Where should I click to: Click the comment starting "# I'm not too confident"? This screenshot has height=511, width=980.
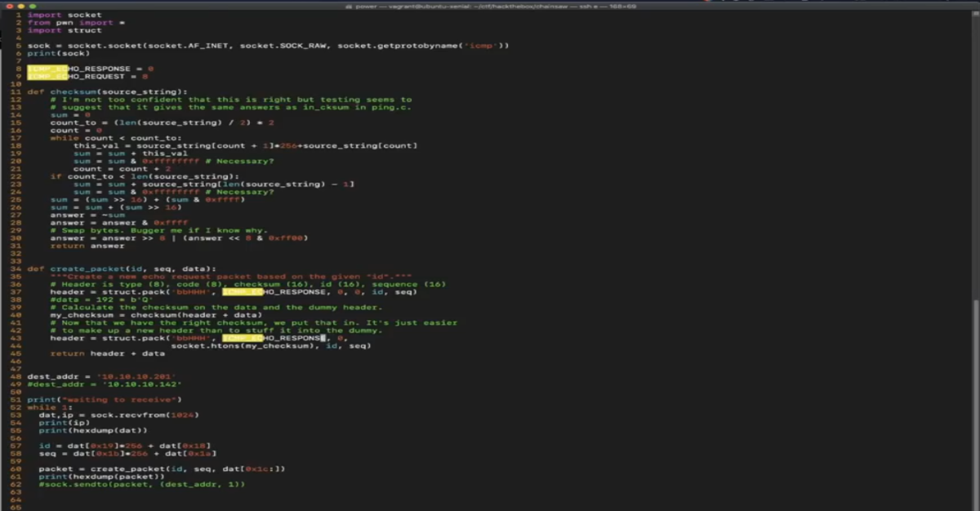tap(231, 100)
